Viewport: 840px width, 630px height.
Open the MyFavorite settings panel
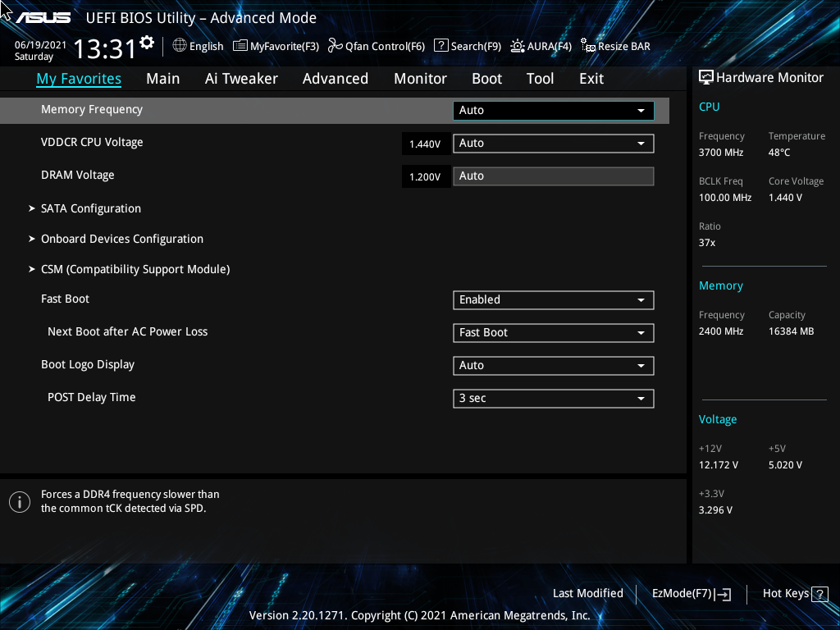click(276, 46)
